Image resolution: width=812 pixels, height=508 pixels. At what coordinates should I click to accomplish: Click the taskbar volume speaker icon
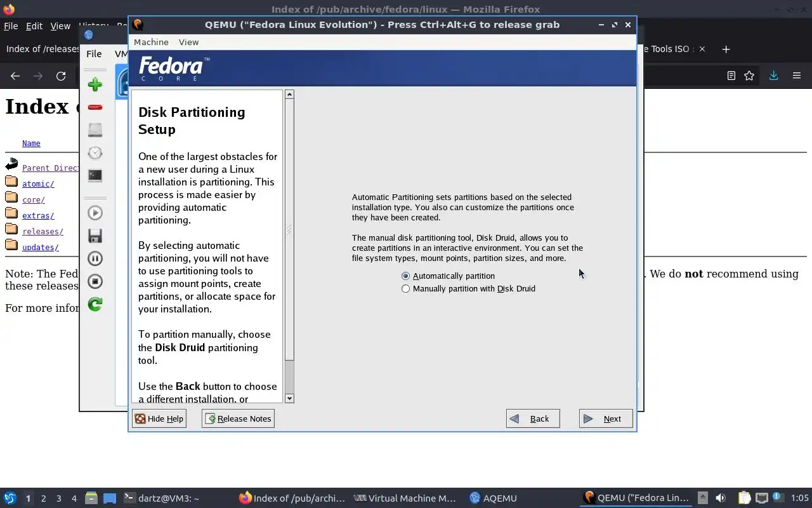click(x=720, y=498)
